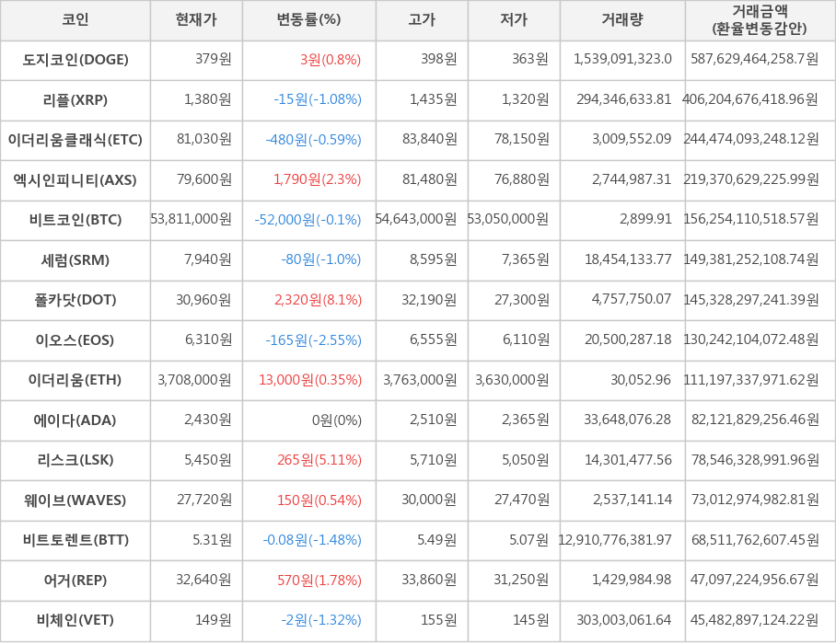Screen dimensions: 836x644
Task: Click the 비트코인(BTC) coin name
Action: [x=75, y=220]
